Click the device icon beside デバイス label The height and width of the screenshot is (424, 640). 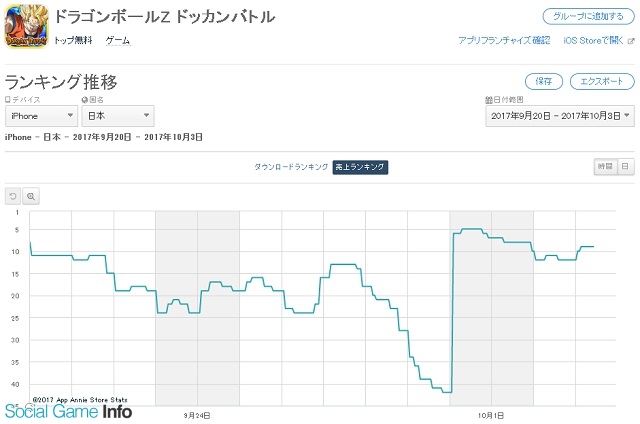[8, 100]
